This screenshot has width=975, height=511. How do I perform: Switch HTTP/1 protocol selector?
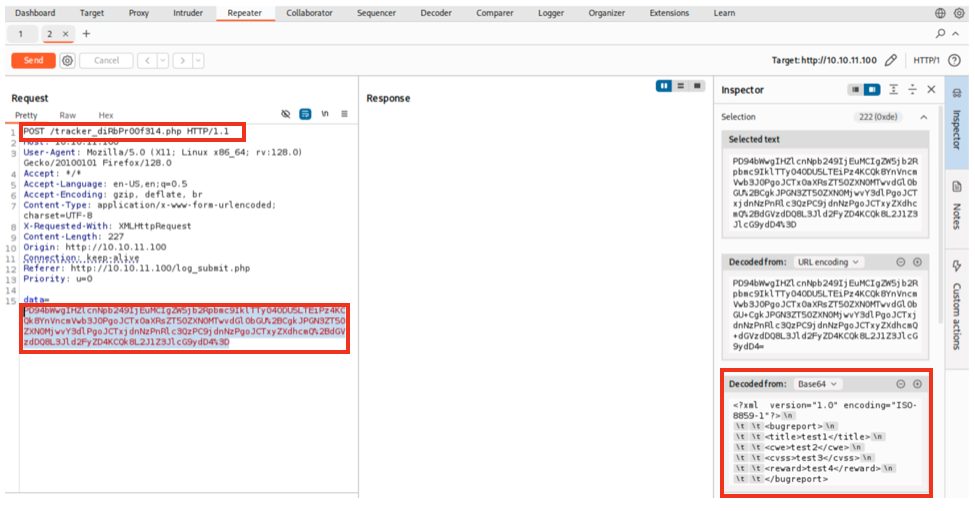[926, 60]
